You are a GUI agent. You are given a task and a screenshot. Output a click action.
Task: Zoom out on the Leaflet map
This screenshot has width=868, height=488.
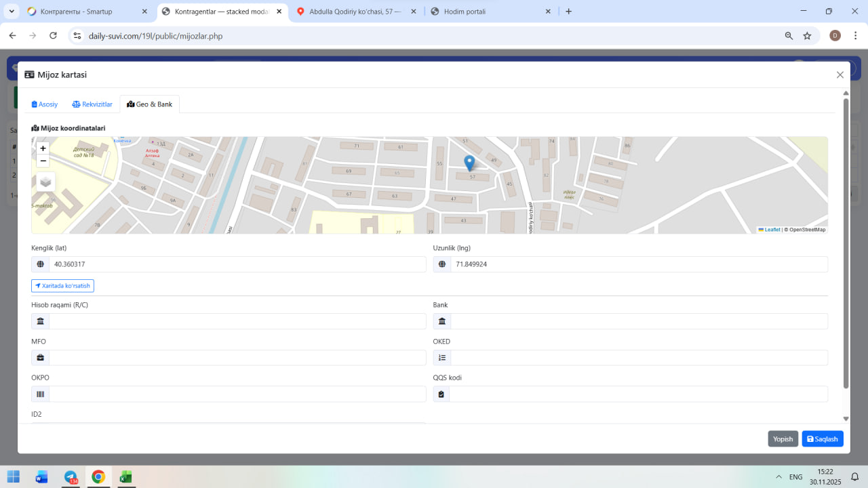pyautogui.click(x=43, y=161)
